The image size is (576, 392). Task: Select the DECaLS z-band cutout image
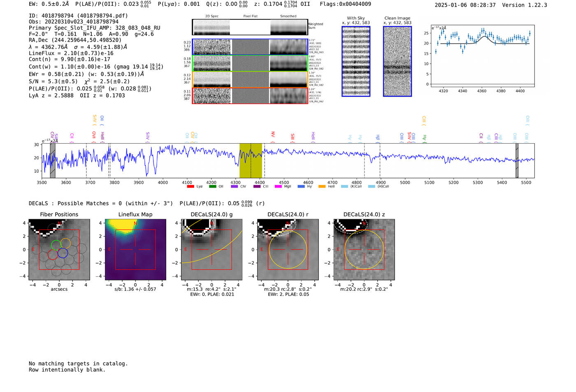tap(364, 249)
